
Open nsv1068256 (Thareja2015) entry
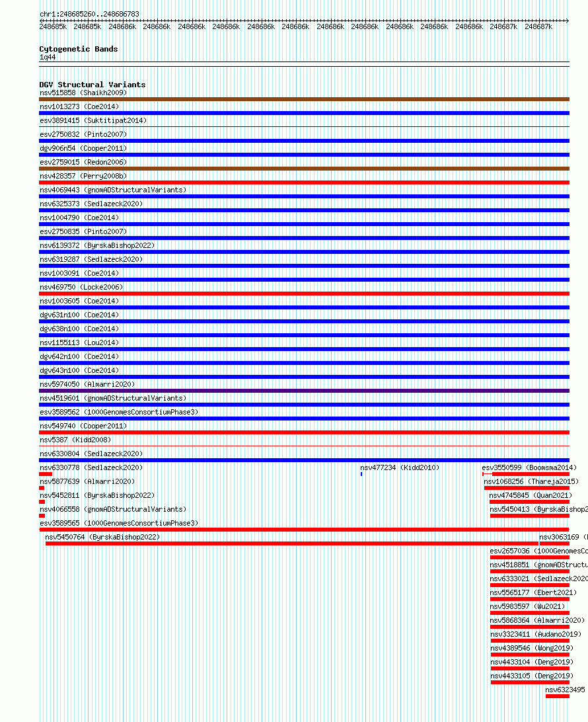531,481
